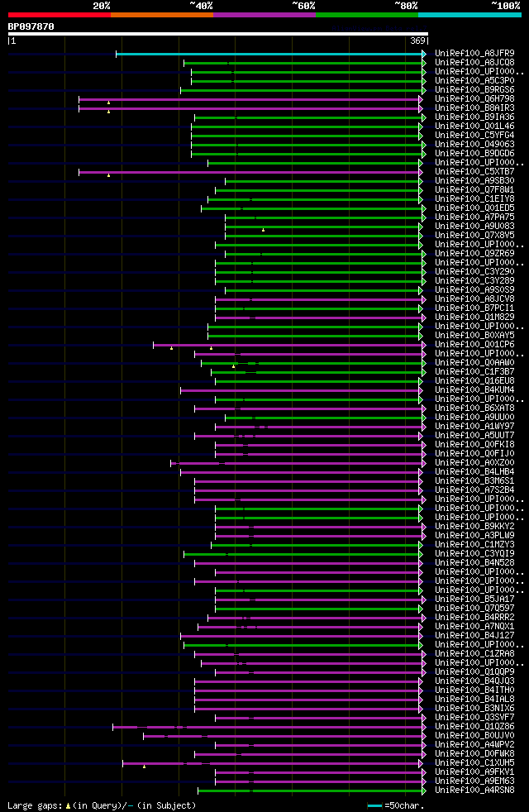Open hit UniRef100_A7PA75

474,217
